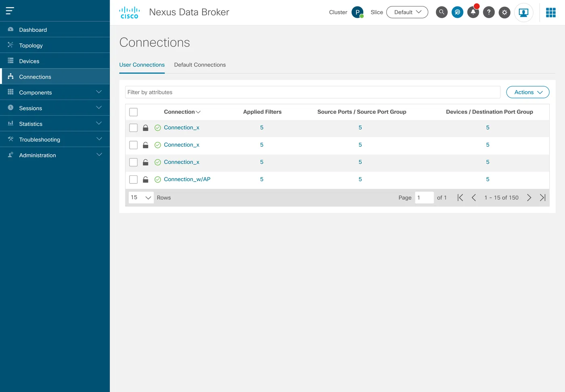This screenshot has width=565, height=392.
Task: Expand the Sessions menu chevron
Action: click(99, 108)
